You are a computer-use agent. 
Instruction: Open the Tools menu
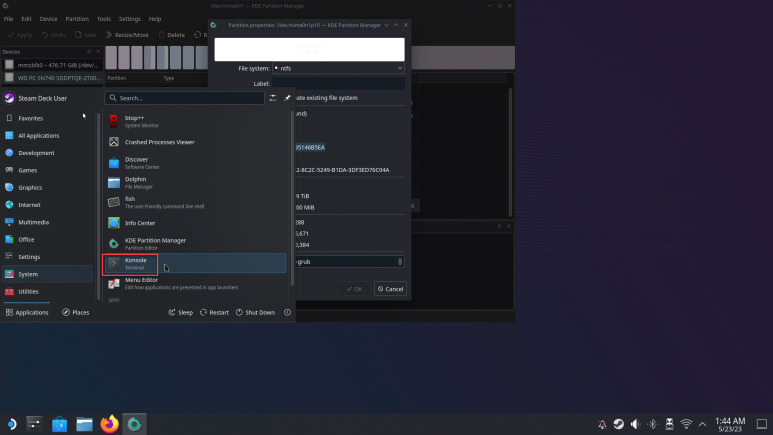tap(104, 19)
